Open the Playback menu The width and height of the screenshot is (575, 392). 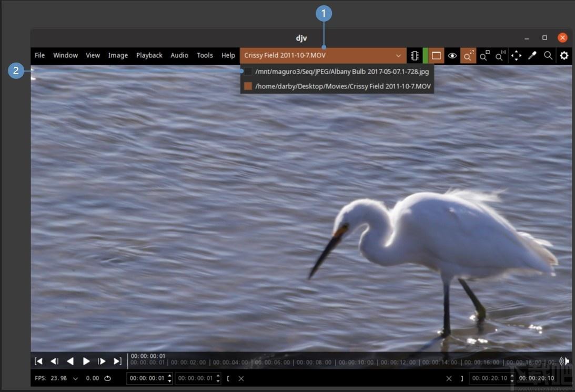[x=149, y=55]
